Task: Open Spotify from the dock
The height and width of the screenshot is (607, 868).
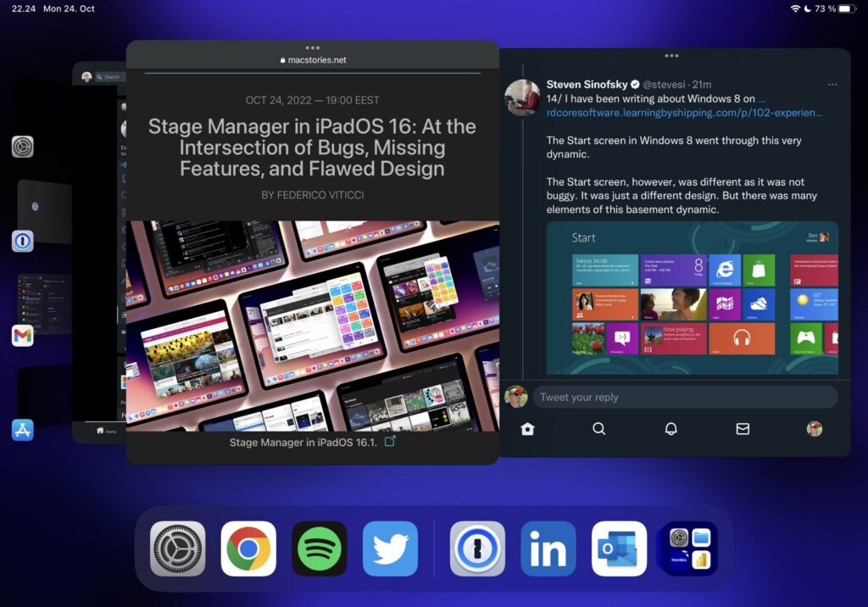Action: pos(320,549)
